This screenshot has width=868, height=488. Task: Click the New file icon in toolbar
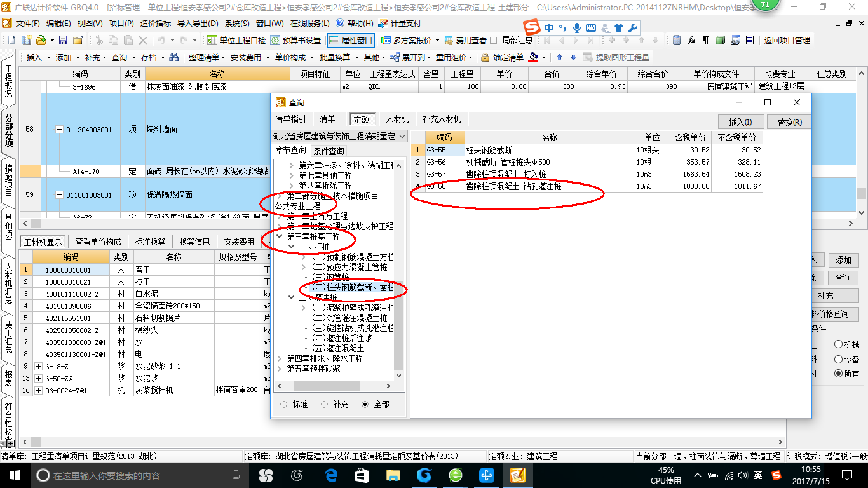pyautogui.click(x=12, y=40)
